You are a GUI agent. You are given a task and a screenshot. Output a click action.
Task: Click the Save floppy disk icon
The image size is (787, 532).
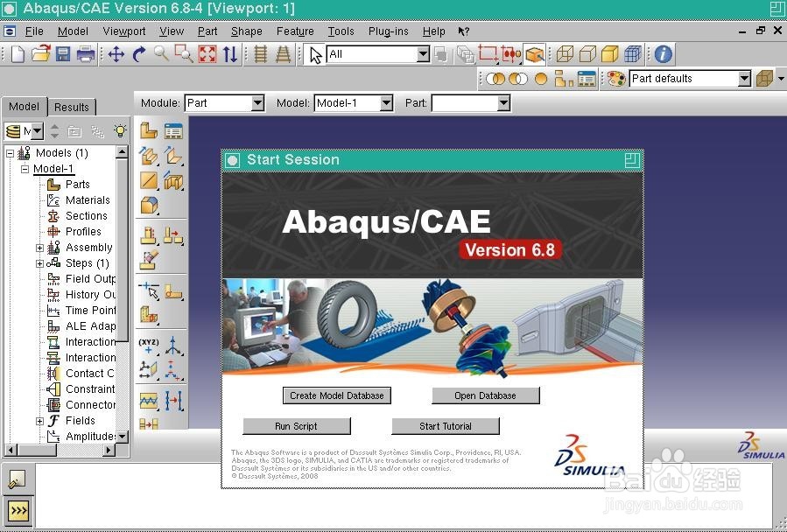point(63,54)
